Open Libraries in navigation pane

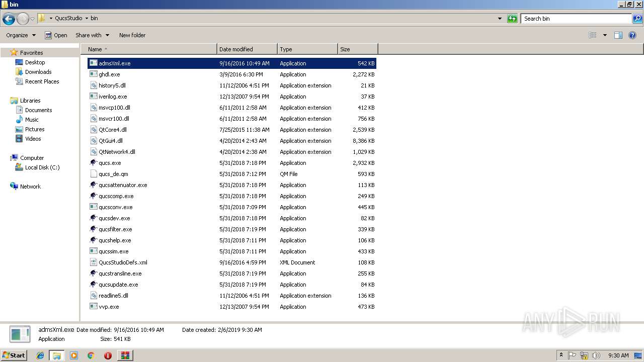click(x=30, y=101)
